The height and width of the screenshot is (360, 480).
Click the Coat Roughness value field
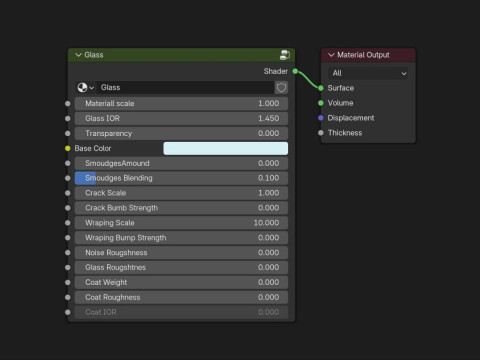click(181, 297)
